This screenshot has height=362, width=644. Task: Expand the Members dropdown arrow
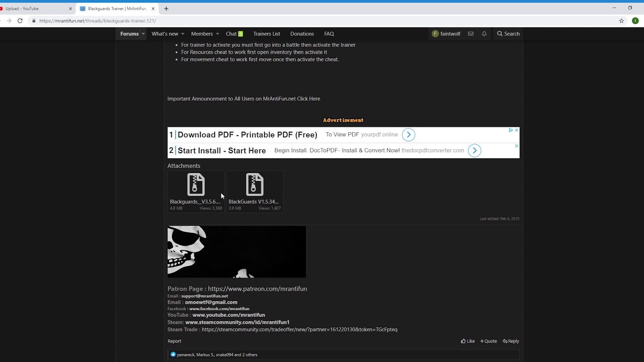click(217, 34)
